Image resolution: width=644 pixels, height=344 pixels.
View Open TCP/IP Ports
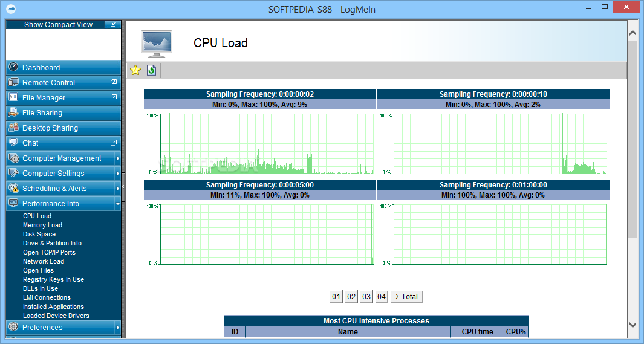[49, 252]
